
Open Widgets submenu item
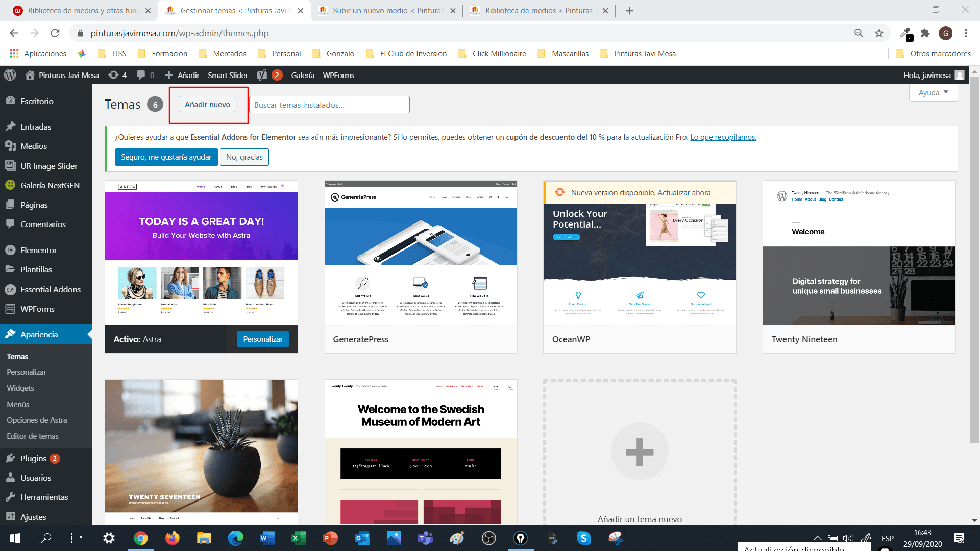pos(20,388)
